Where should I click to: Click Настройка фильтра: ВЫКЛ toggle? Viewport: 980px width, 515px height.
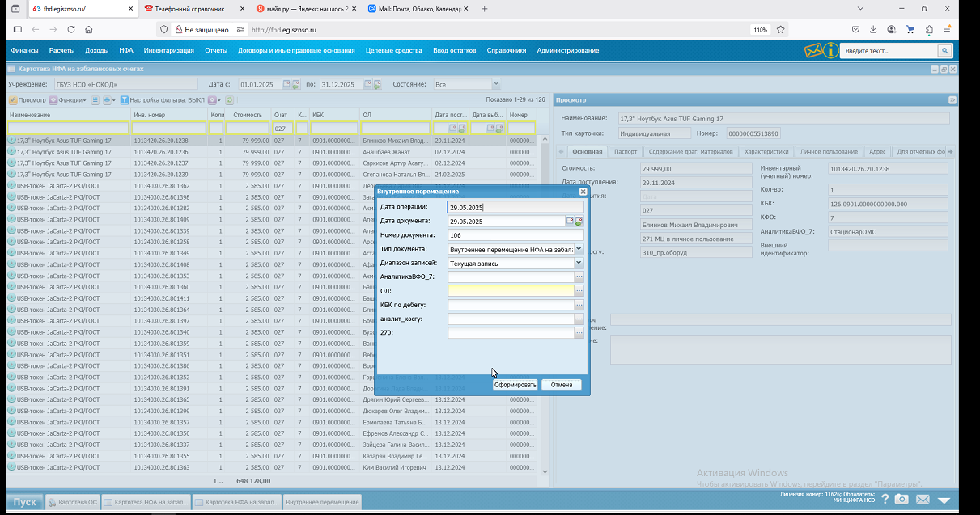click(x=162, y=100)
